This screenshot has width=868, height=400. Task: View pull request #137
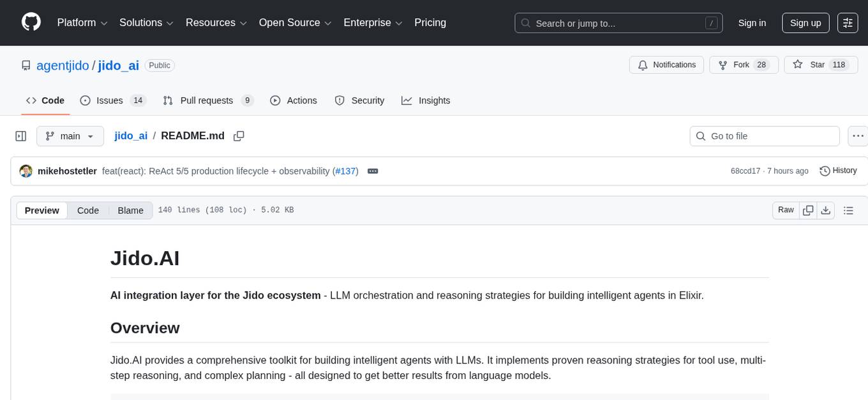pos(345,171)
